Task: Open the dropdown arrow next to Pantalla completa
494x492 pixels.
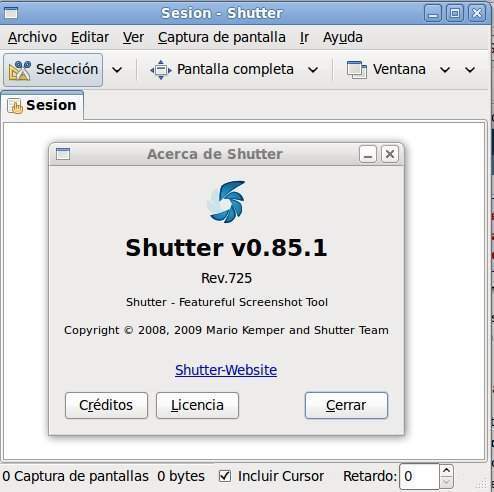Action: pos(313,70)
